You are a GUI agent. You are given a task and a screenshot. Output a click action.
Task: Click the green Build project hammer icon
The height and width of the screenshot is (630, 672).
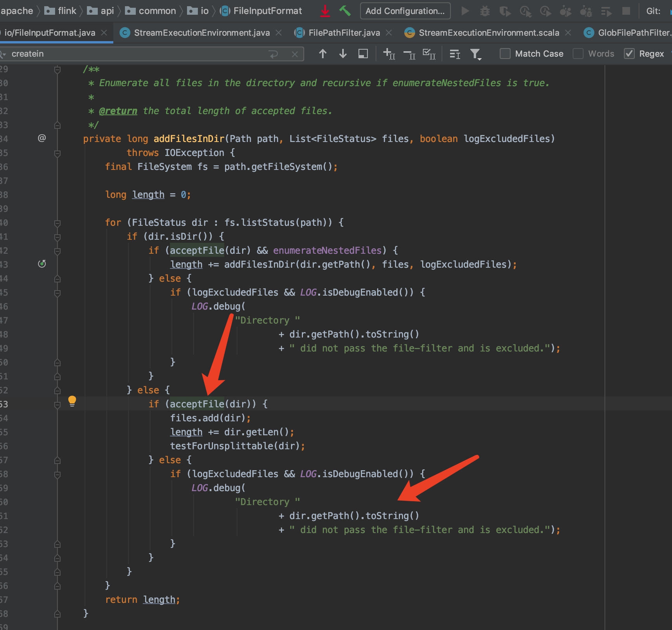click(x=345, y=11)
